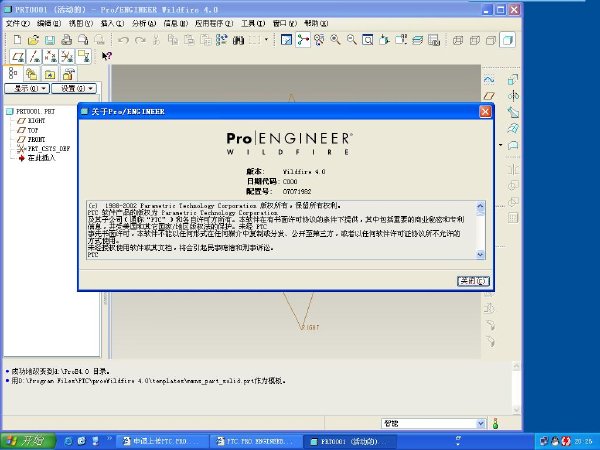
Task: Launch the View Manager icon
Action: pos(434,40)
